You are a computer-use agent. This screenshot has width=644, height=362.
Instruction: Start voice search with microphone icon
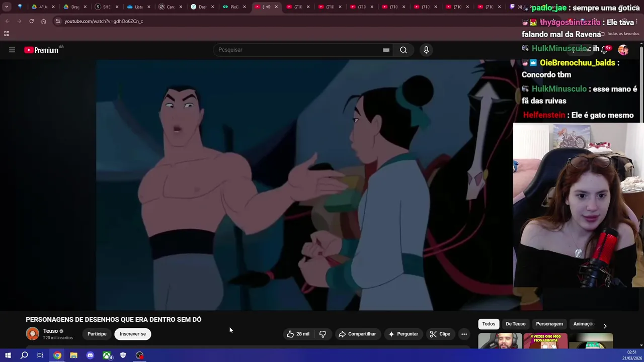point(426,50)
